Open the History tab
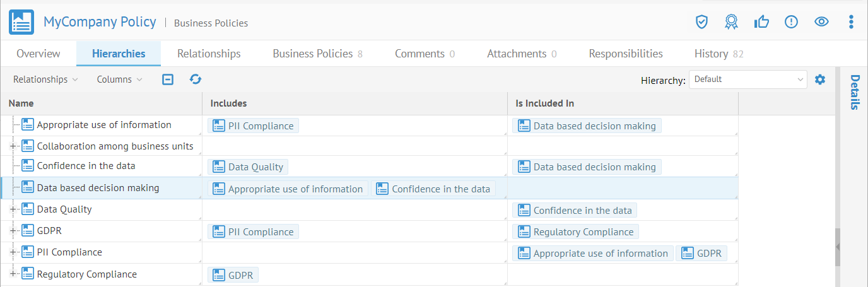Viewport: 868px width, 287px height. (x=718, y=54)
